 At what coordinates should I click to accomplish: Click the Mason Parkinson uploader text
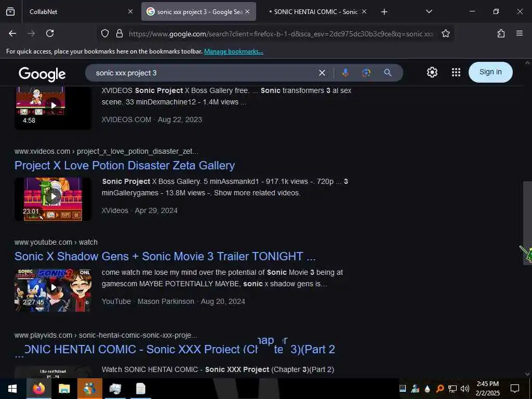pyautogui.click(x=166, y=301)
